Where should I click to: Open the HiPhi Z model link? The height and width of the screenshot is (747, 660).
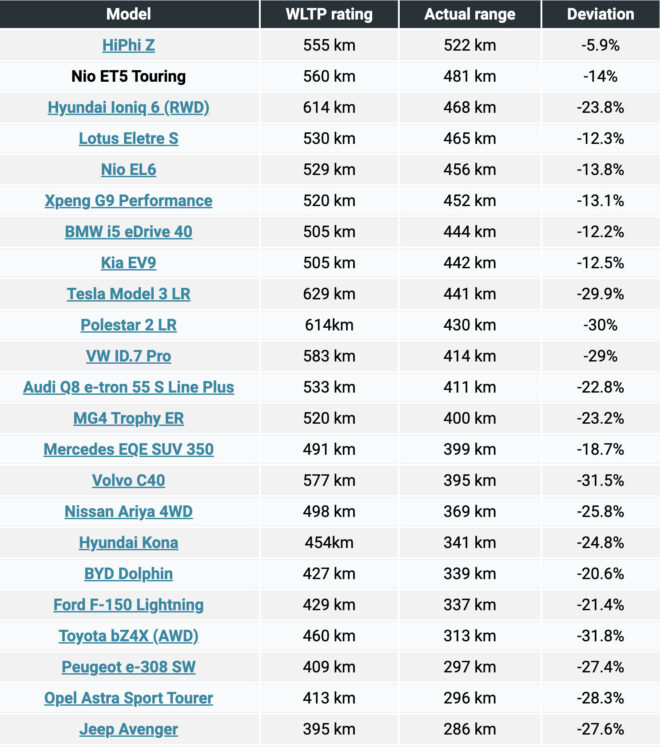(x=128, y=45)
